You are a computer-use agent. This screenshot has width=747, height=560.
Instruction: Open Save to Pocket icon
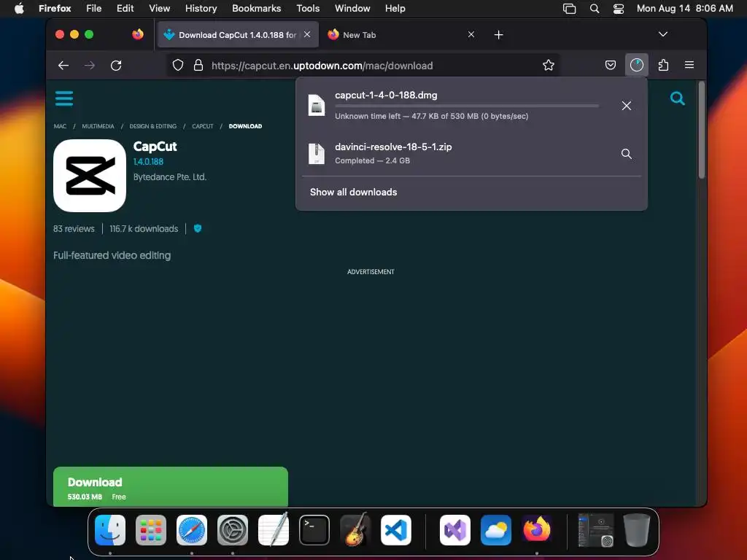tap(611, 65)
